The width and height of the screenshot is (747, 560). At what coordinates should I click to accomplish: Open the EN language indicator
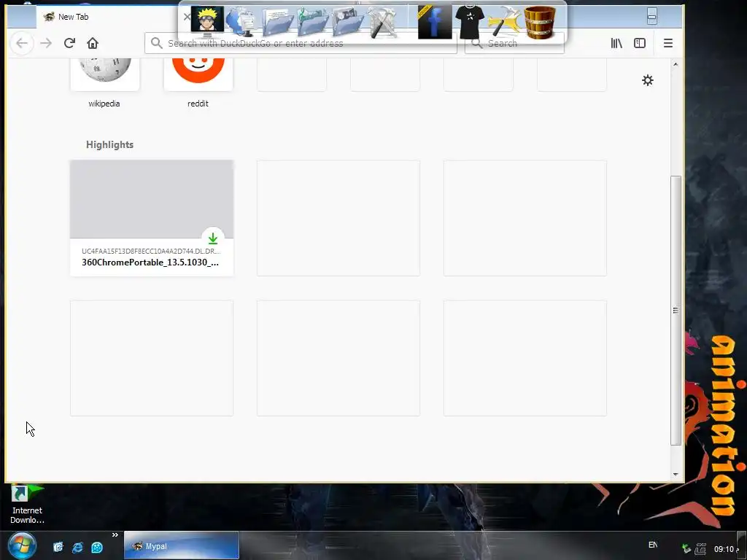653,545
